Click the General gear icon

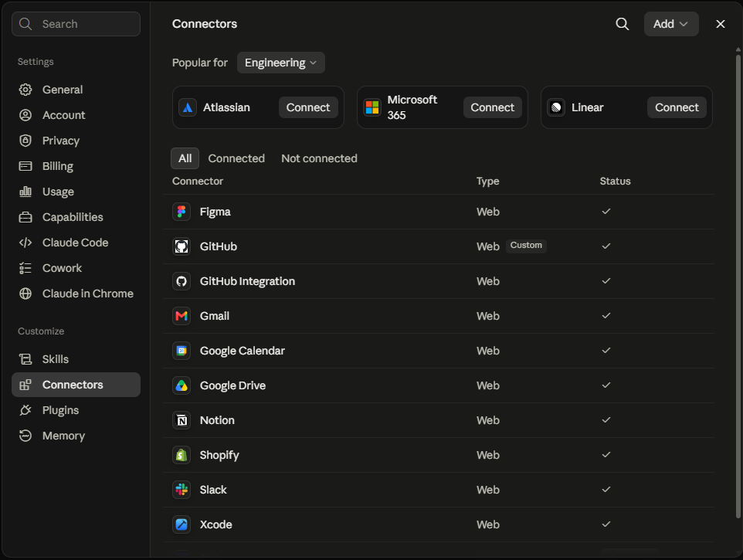[25, 90]
